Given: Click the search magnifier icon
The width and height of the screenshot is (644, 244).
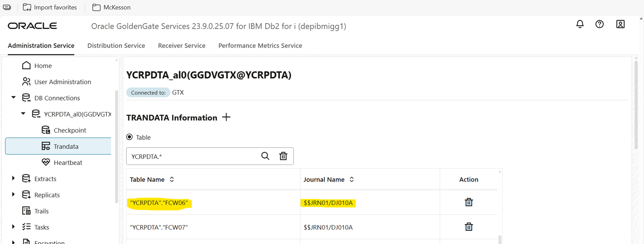Looking at the screenshot, I should 265,156.
